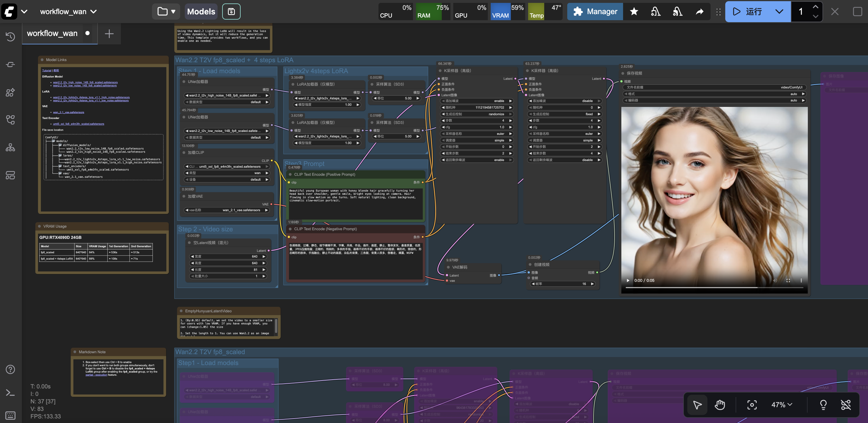This screenshot has height=423, width=868.
Task: Open the console terminal icon
Action: tap(10, 393)
